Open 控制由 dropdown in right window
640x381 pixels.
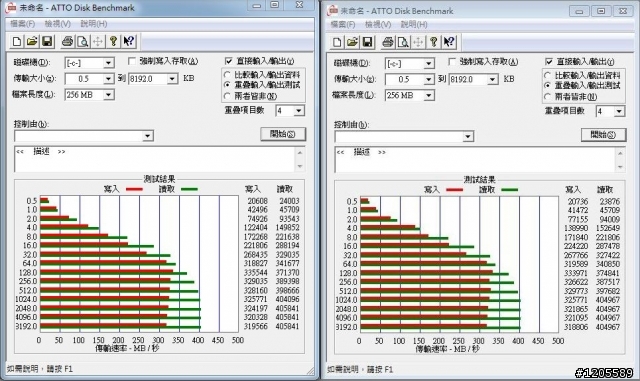468,136
